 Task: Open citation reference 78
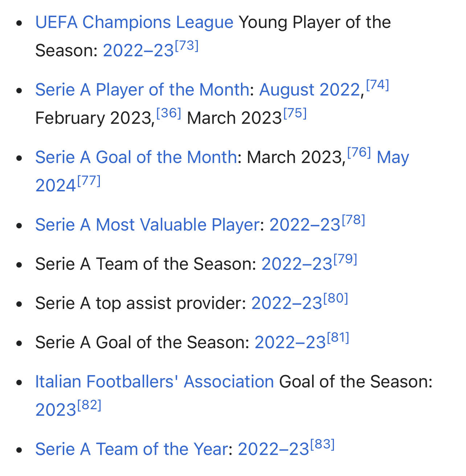353,220
